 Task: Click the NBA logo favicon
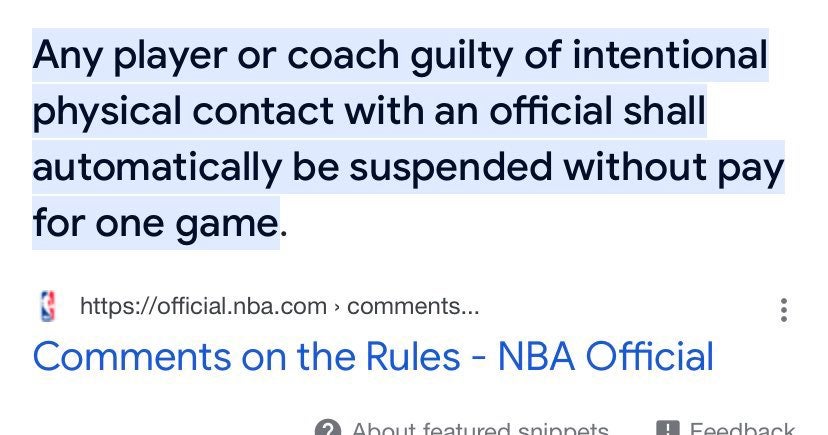[x=47, y=306]
